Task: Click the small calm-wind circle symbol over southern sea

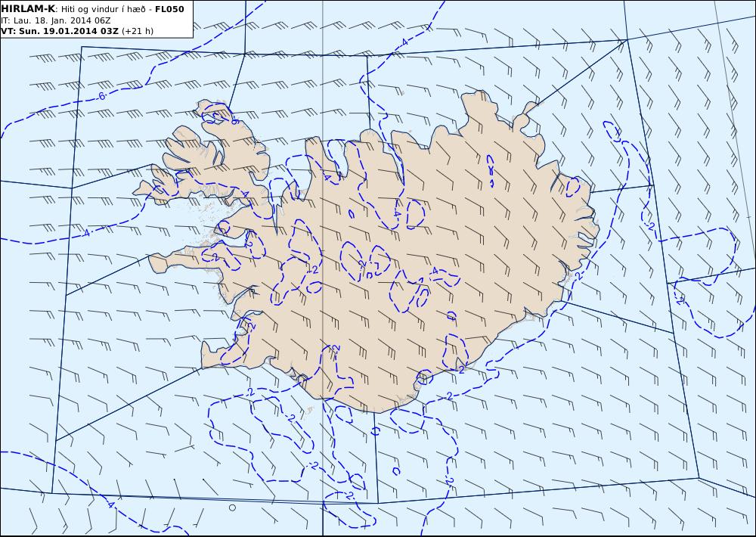Action: (232, 508)
